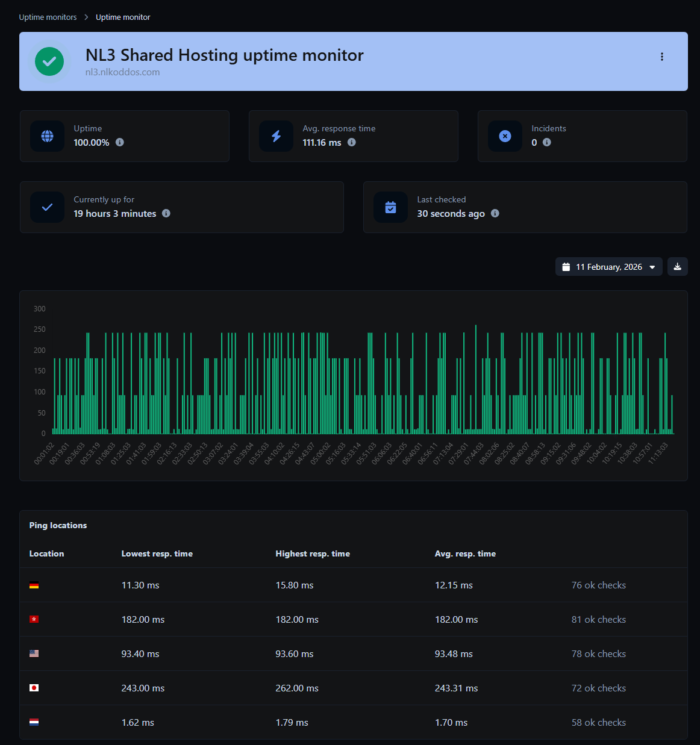Download the chart data via download icon
Viewport: 700px width, 745px height.
[677, 267]
